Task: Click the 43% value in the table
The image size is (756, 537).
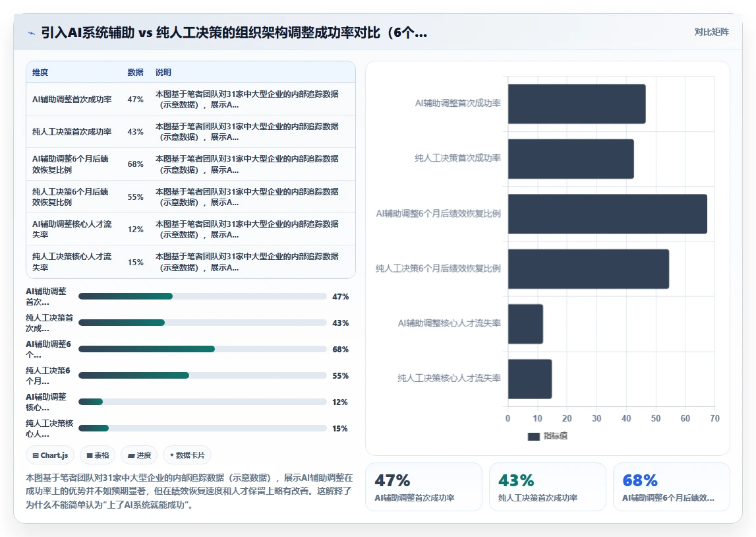Action: click(x=136, y=132)
